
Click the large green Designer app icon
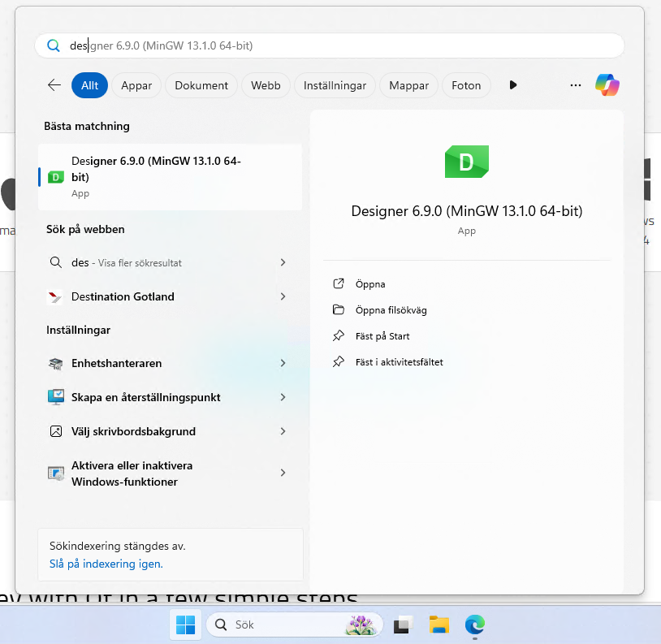(467, 162)
